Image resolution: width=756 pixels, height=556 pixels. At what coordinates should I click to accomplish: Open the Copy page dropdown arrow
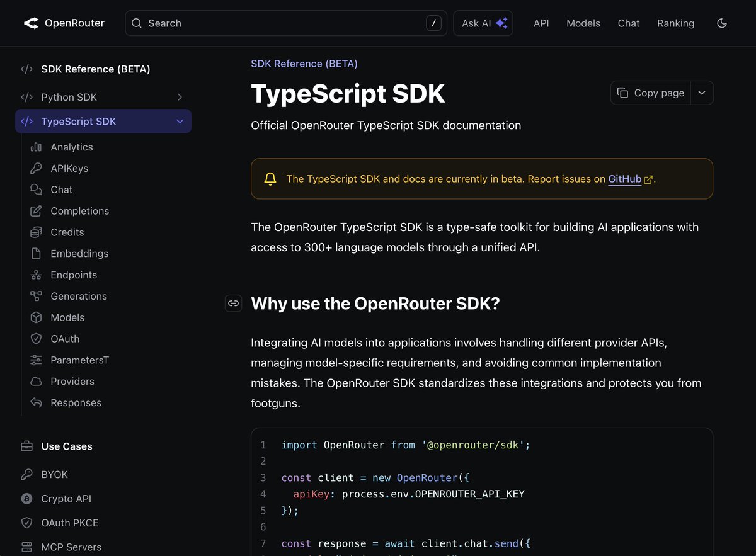(x=702, y=93)
